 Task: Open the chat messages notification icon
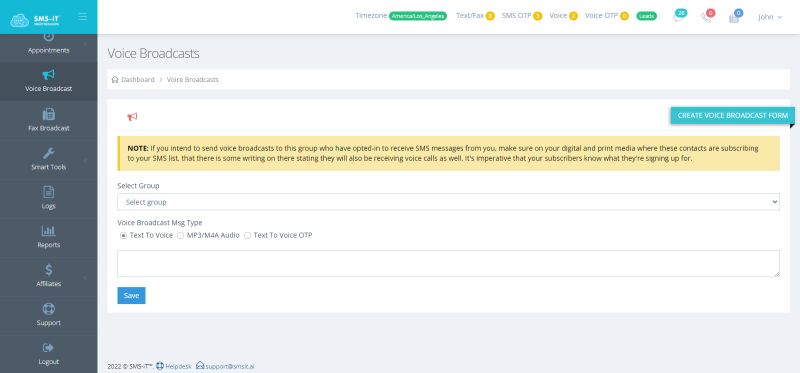[x=678, y=18]
